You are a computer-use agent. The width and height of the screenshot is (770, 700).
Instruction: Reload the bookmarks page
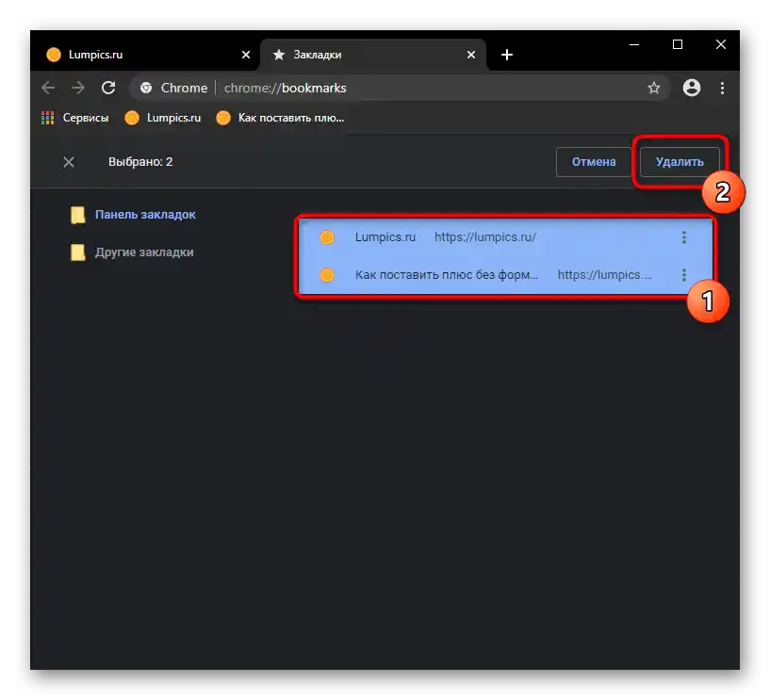point(108,88)
